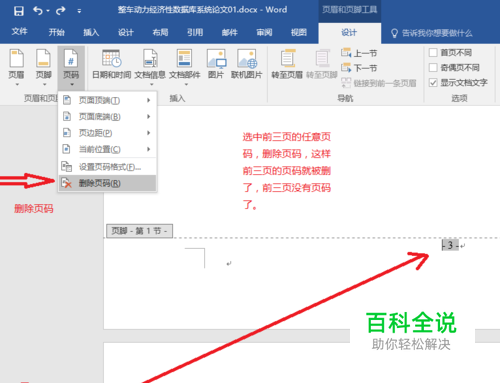Uncheck the 显示文档文字 checkbox
Screen dimensions: 500x383
[433, 82]
